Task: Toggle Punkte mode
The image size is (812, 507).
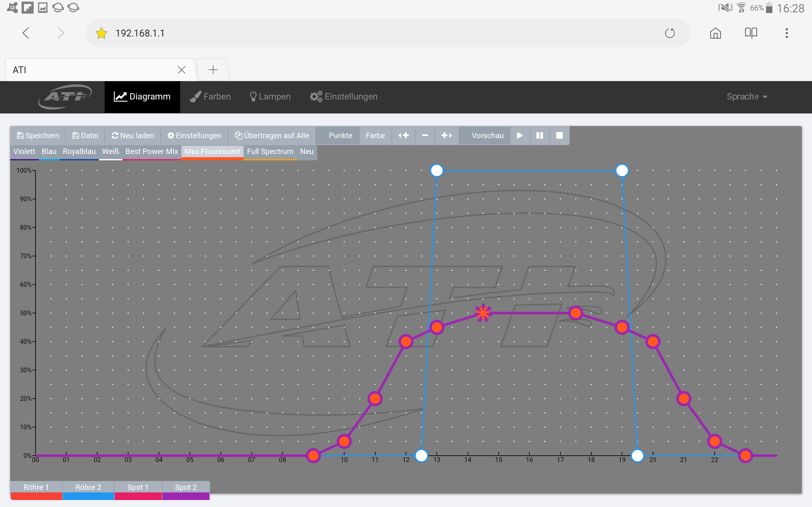Action: pos(340,136)
